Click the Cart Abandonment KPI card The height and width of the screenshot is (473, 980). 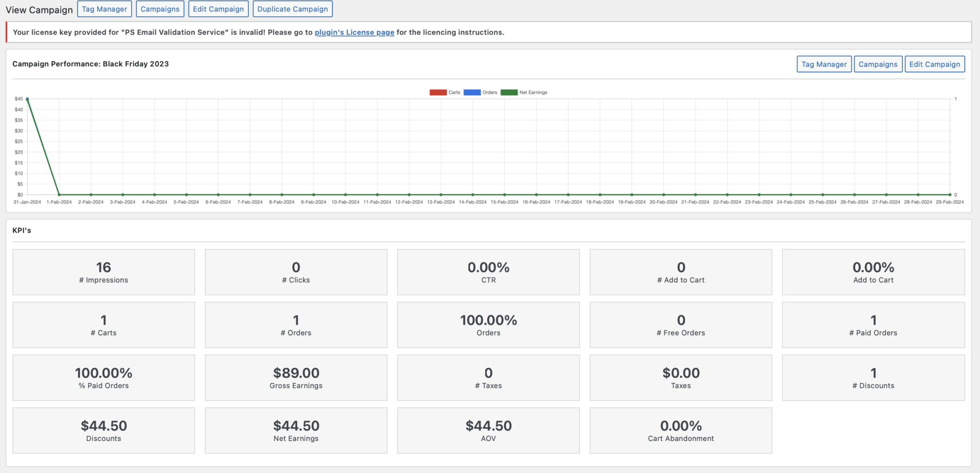(680, 430)
